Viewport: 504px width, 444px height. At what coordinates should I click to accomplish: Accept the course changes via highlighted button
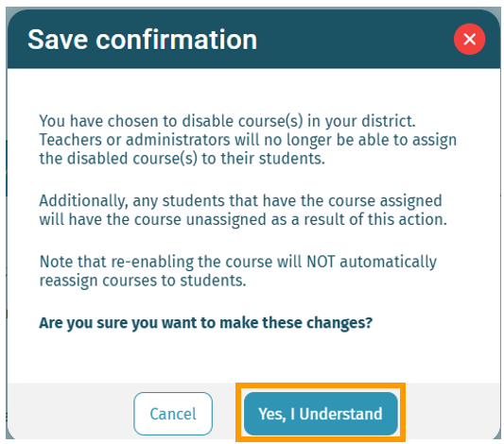[x=321, y=414]
